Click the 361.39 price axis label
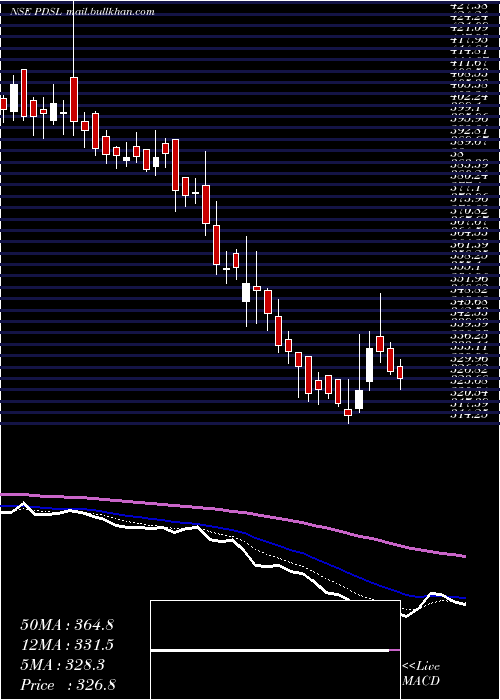 point(469,244)
